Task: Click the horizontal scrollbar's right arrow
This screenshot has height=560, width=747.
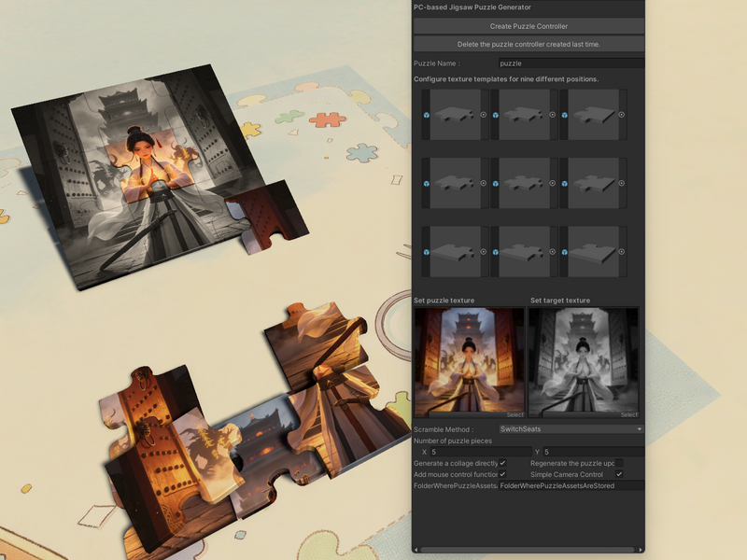Action: pyautogui.click(x=641, y=550)
